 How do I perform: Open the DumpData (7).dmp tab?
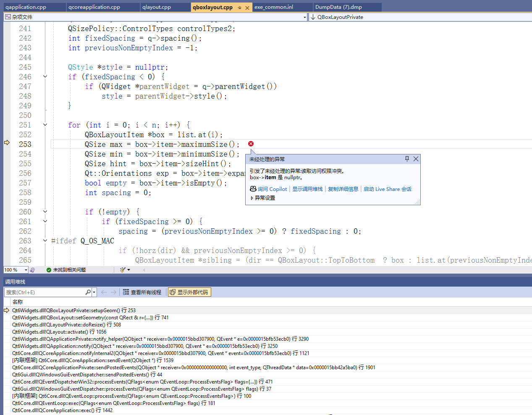(338, 7)
